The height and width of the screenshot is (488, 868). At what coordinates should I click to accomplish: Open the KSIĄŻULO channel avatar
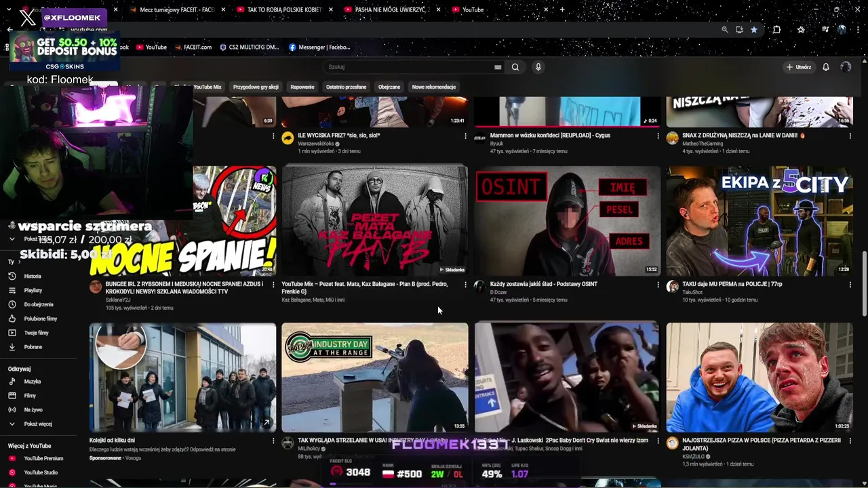(672, 443)
